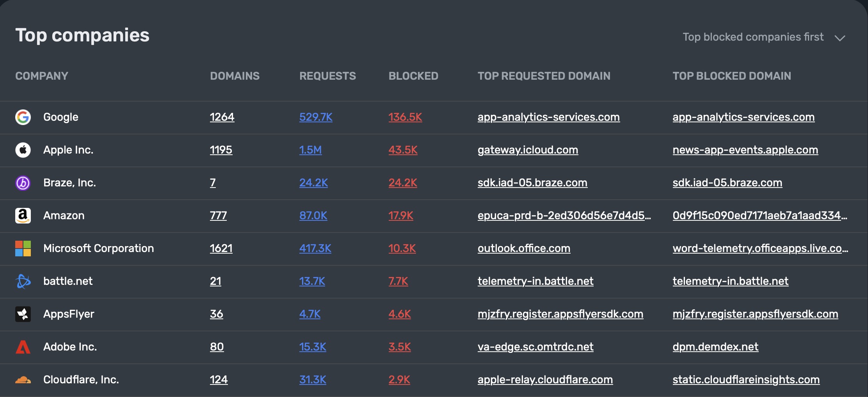Click the Adobe Inc. logo icon
Screen dimensions: 868x397
23,347
